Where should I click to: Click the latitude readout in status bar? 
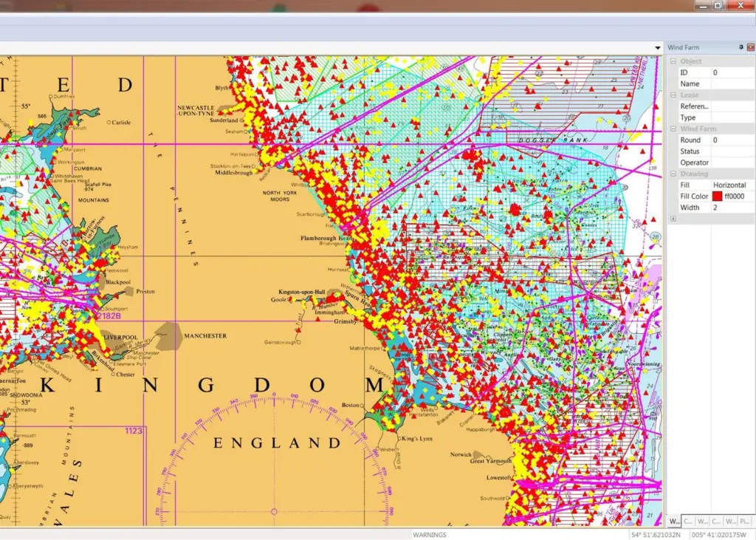[656, 535]
